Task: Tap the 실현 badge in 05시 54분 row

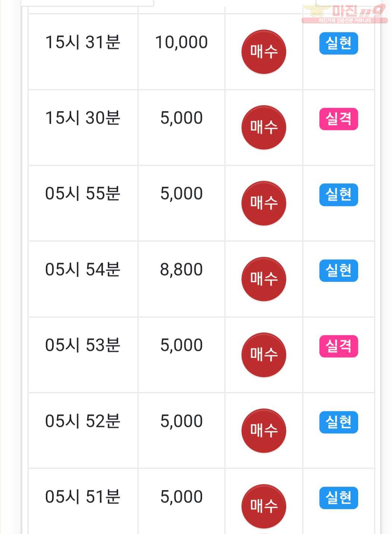Action: tap(339, 271)
